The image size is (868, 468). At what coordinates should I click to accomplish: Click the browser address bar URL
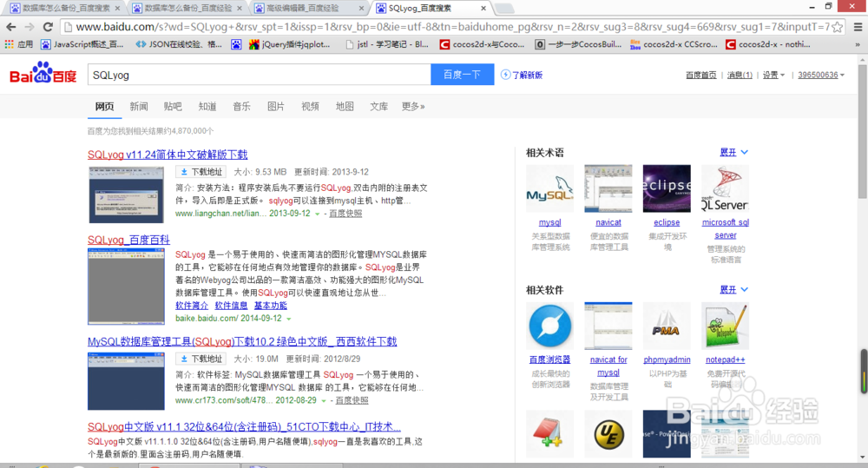[451, 27]
